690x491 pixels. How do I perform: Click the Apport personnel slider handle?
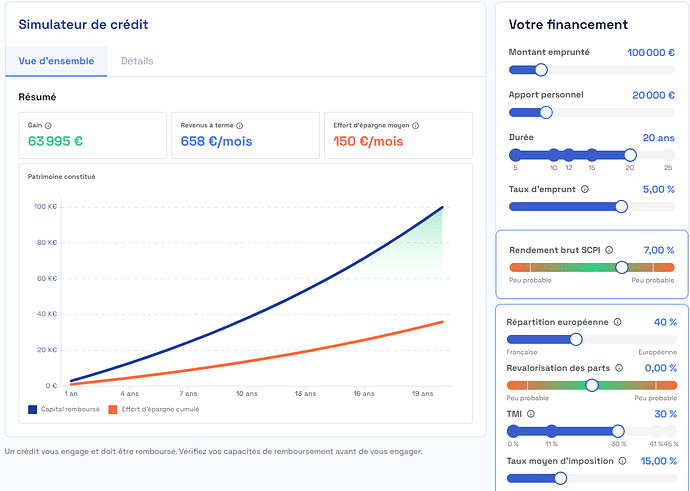[546, 113]
